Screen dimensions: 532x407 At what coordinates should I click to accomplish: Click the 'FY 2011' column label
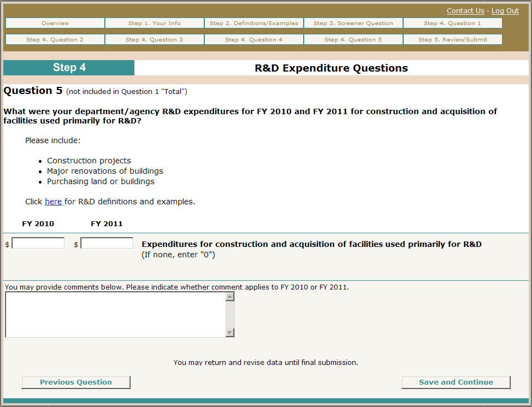click(x=107, y=223)
